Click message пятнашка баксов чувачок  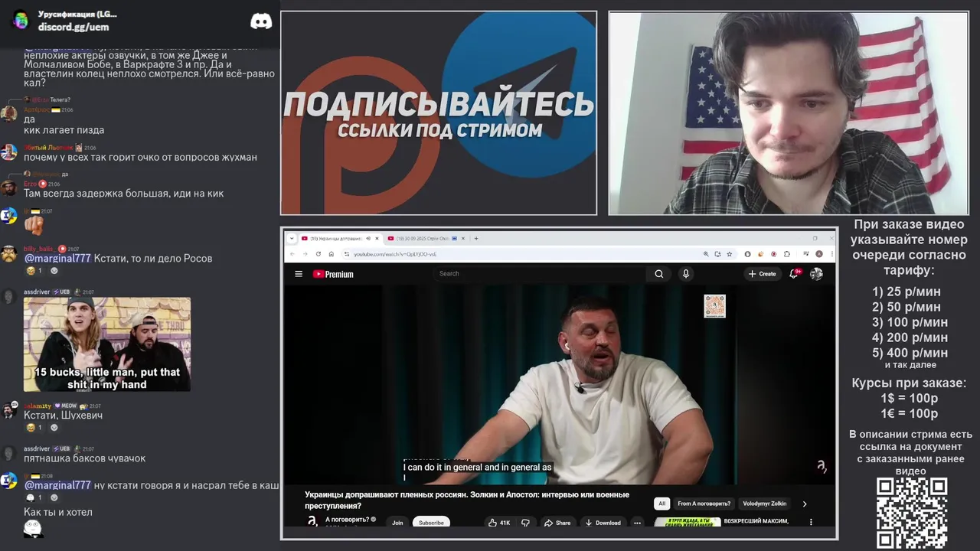(x=84, y=458)
